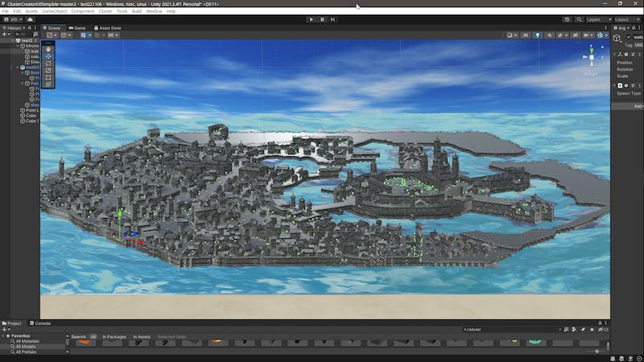This screenshot has height=362, width=644.
Task: Click the Pause button in the toolbar
Action: pyautogui.click(x=322, y=19)
